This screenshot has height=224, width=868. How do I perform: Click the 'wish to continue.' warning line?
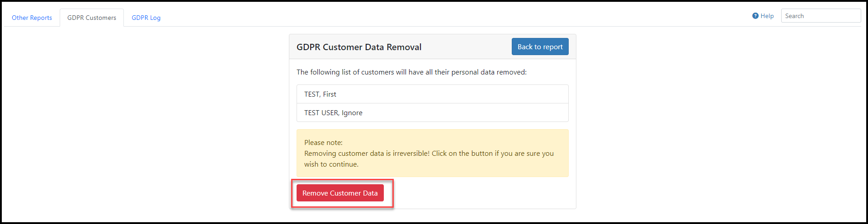pyautogui.click(x=331, y=164)
